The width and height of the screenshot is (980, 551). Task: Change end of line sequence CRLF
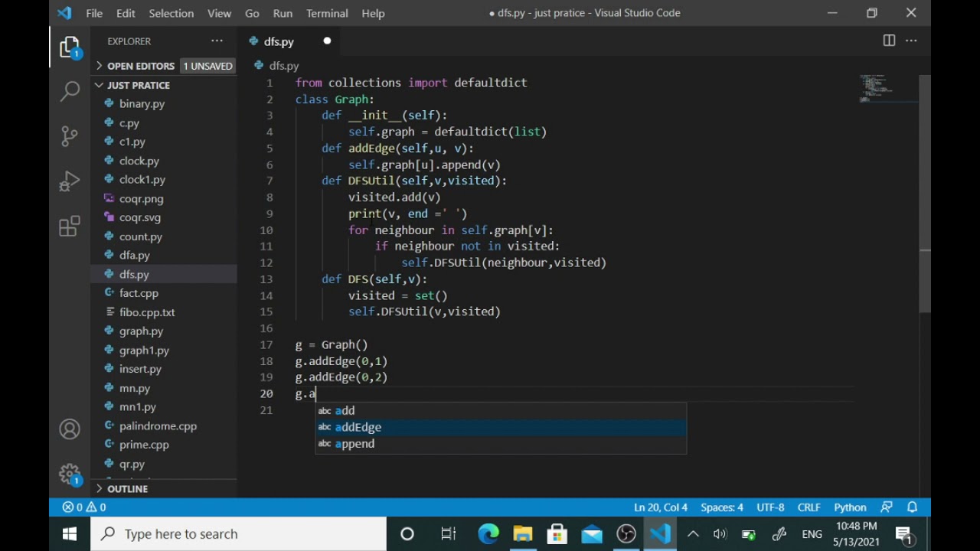point(809,507)
